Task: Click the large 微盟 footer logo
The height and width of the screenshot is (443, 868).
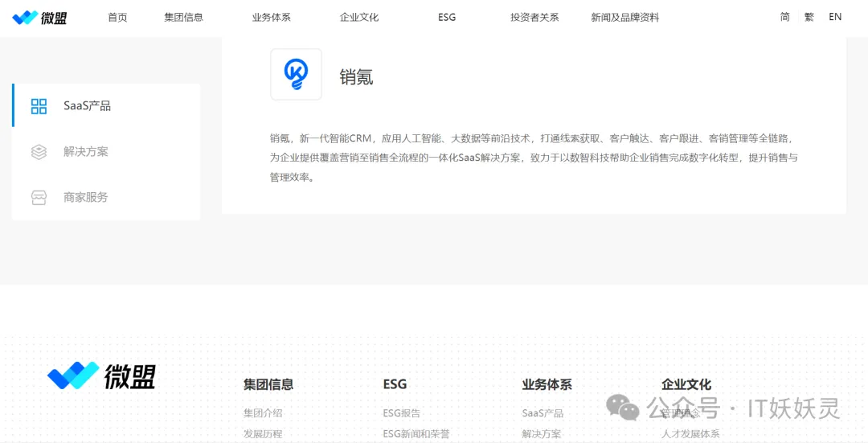Action: tap(101, 375)
